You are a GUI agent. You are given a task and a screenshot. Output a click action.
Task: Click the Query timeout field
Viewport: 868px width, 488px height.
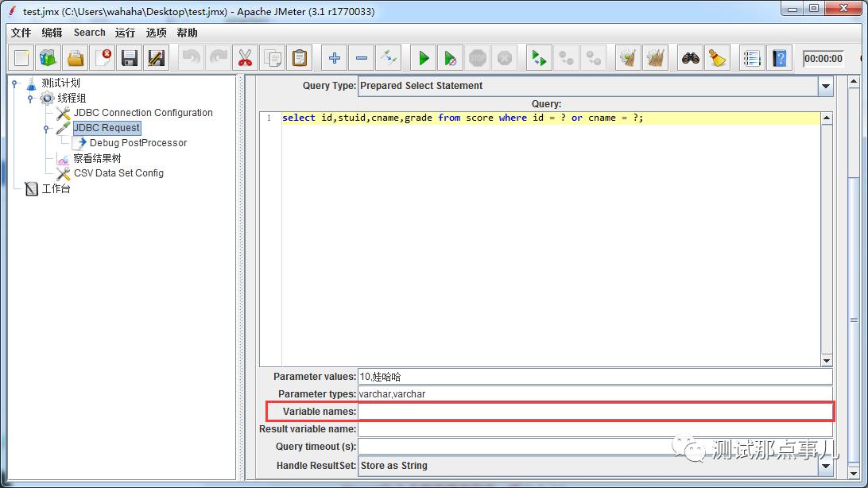(x=595, y=447)
